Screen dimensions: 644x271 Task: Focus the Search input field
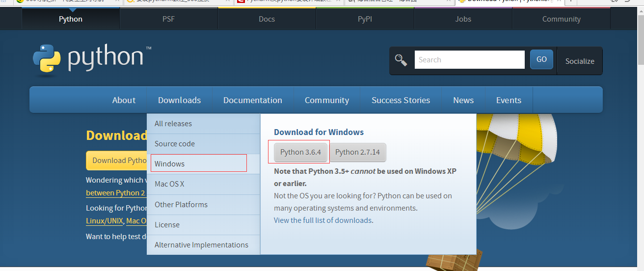point(469,60)
